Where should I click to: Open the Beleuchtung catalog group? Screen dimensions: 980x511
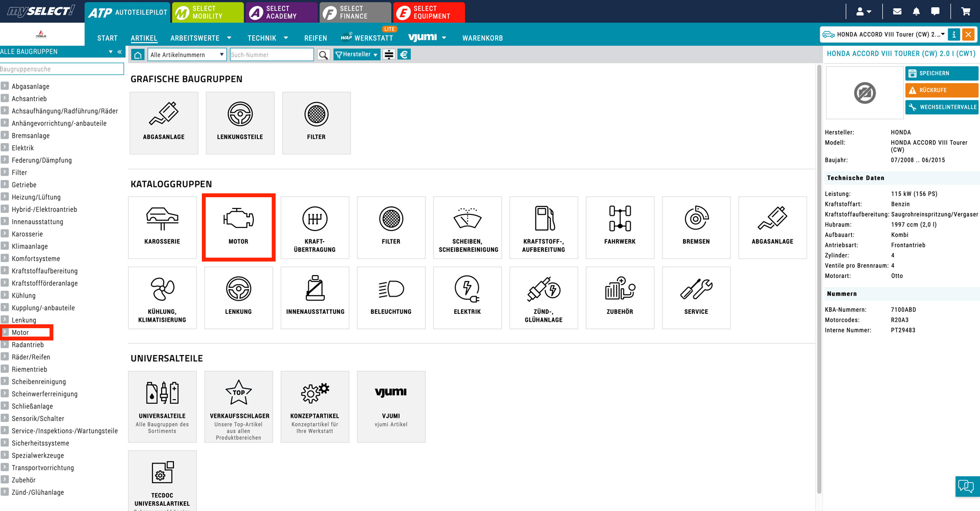click(x=391, y=298)
